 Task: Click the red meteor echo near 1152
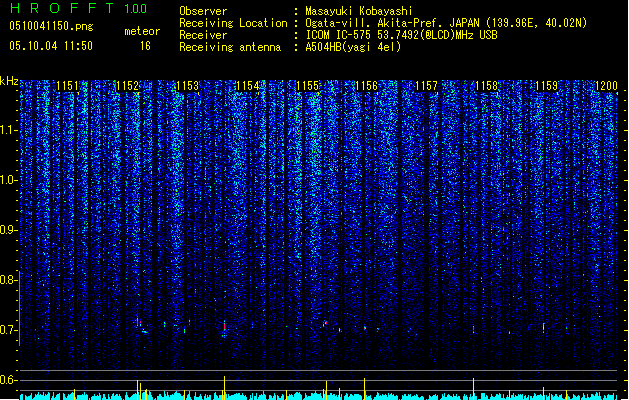pos(138,322)
